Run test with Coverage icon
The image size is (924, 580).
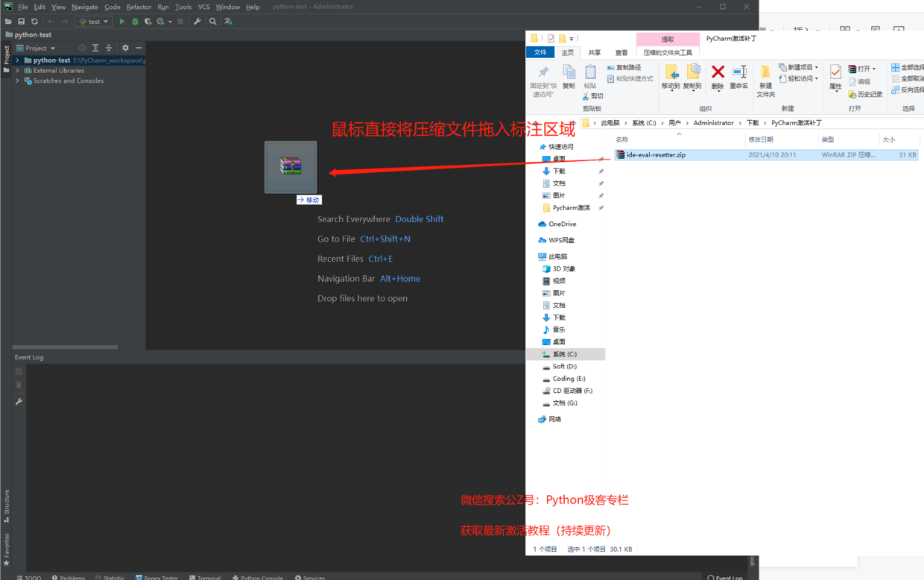point(147,21)
